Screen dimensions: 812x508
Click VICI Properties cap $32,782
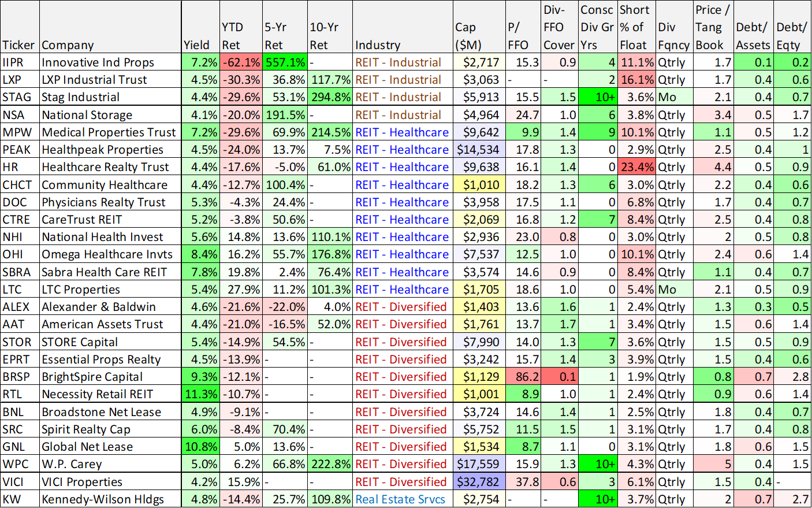pos(479,482)
